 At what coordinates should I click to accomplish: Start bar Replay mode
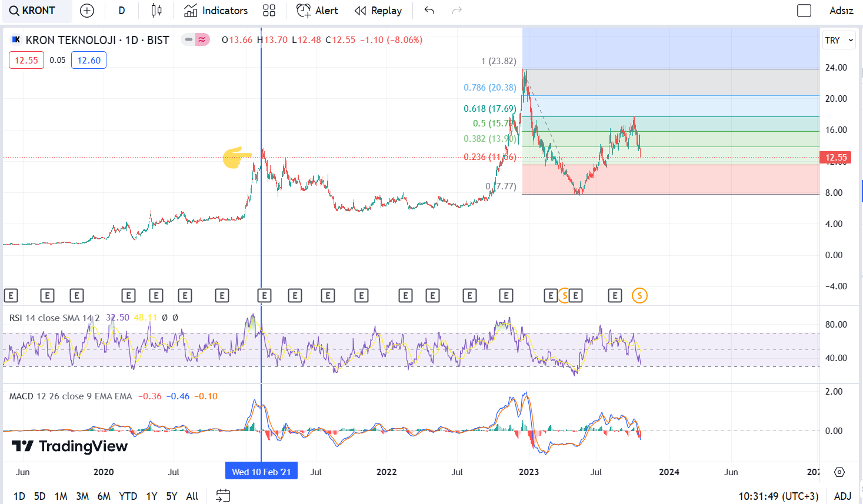[x=378, y=11]
